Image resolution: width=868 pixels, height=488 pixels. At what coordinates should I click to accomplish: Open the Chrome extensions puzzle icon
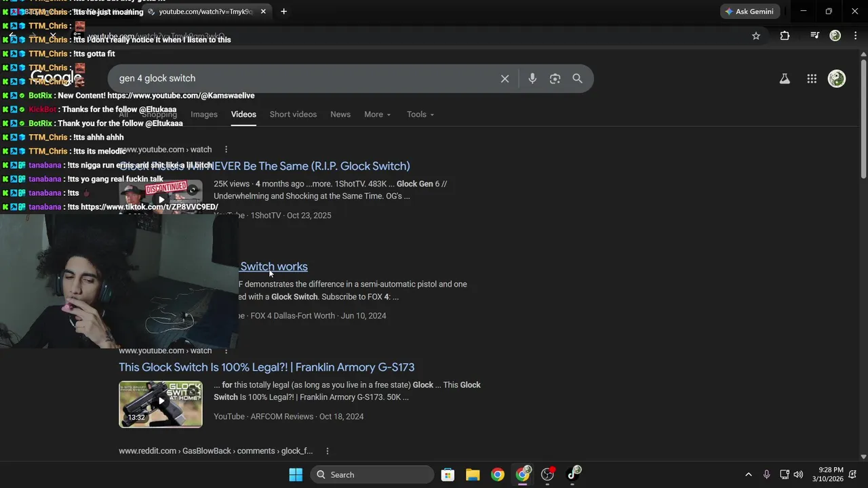785,36
